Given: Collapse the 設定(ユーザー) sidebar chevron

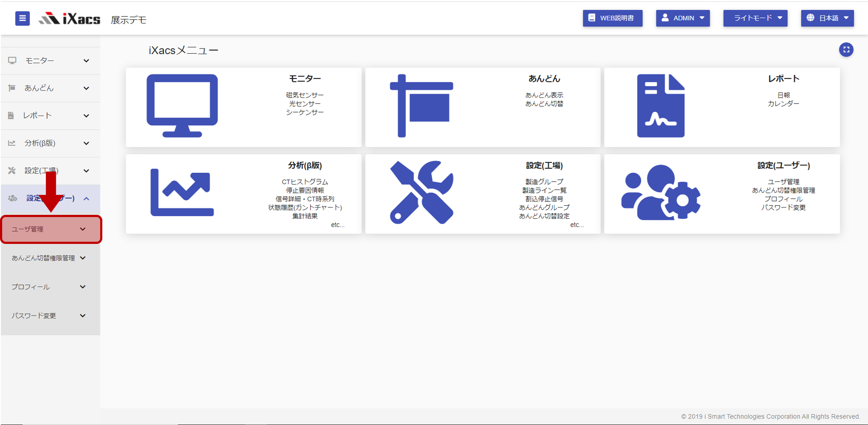Looking at the screenshot, I should [x=86, y=198].
